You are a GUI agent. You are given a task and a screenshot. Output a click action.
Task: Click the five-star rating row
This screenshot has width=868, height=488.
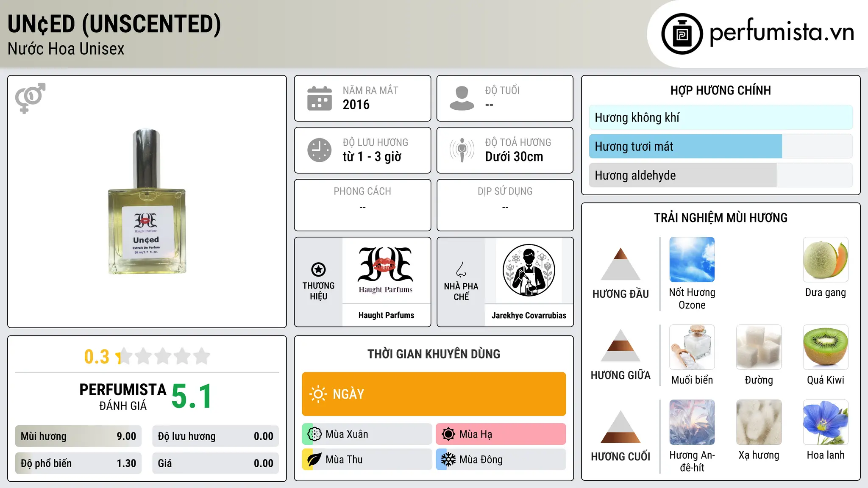click(x=163, y=356)
